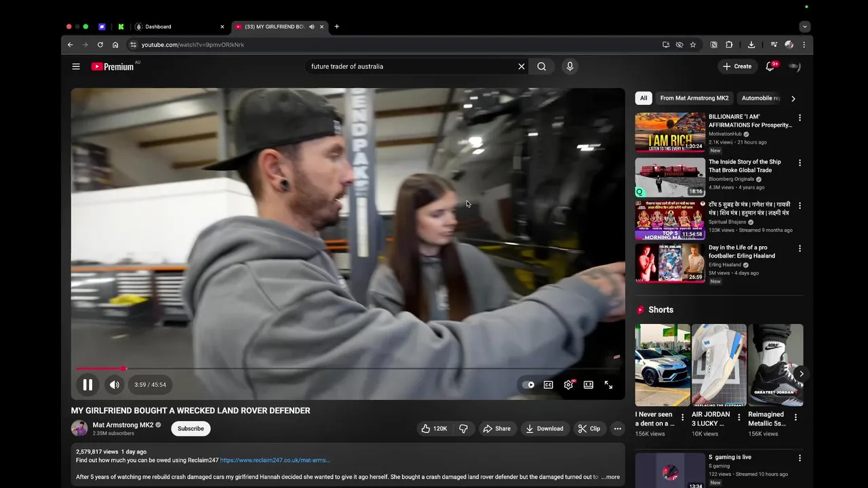868x488 pixels.
Task: Show more filter chips arrow
Action: click(793, 98)
